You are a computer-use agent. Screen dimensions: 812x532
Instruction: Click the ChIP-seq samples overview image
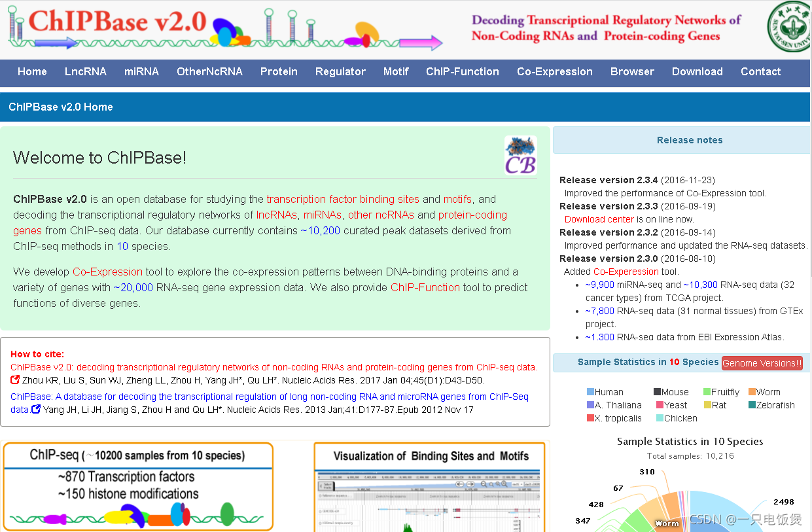tap(137, 486)
